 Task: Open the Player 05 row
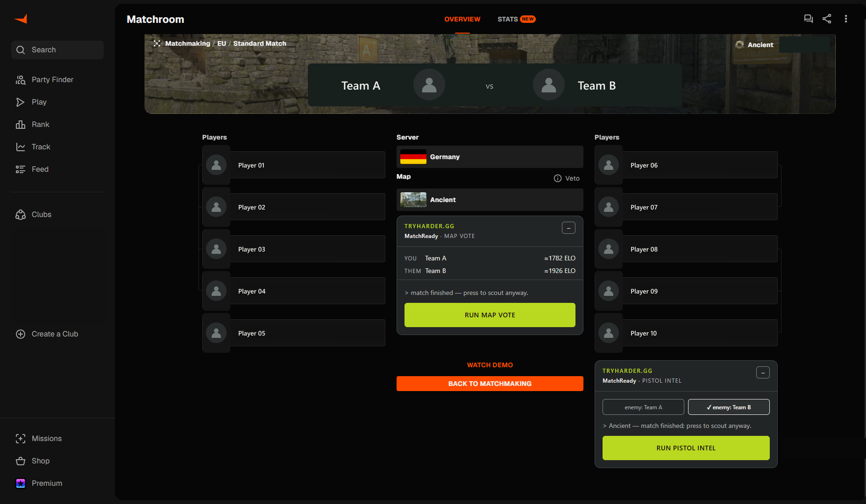tap(294, 333)
